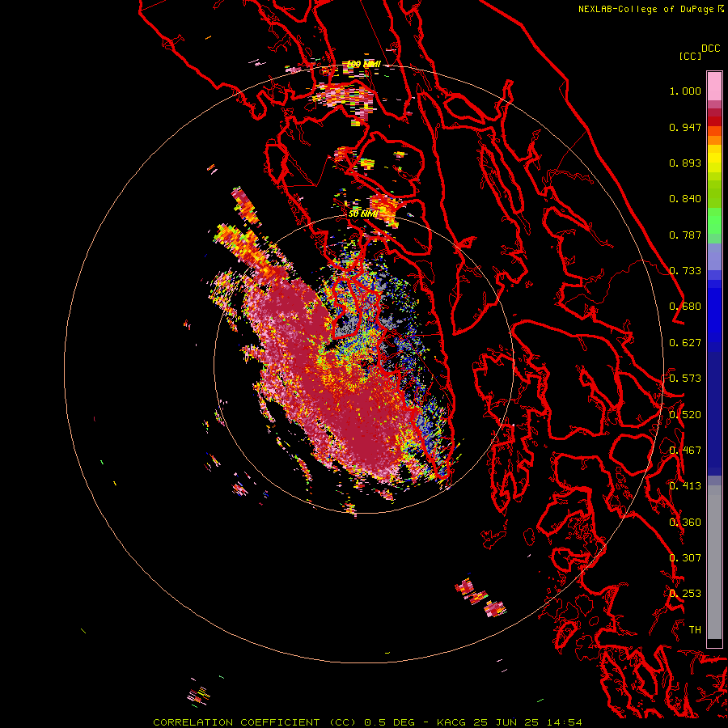This screenshot has height=728, width=728.
Task: Click the TH label at the scale bottom
Action: tap(695, 630)
